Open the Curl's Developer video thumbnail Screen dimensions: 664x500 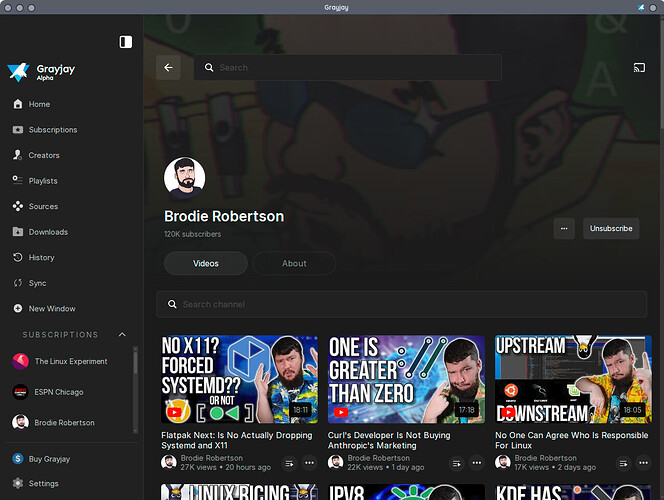point(406,379)
